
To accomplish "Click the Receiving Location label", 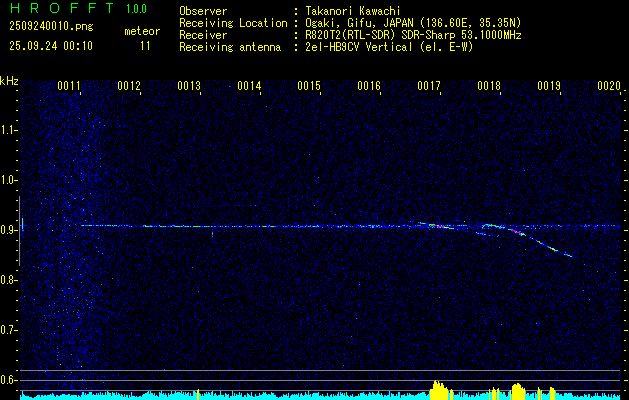I will tap(233, 23).
